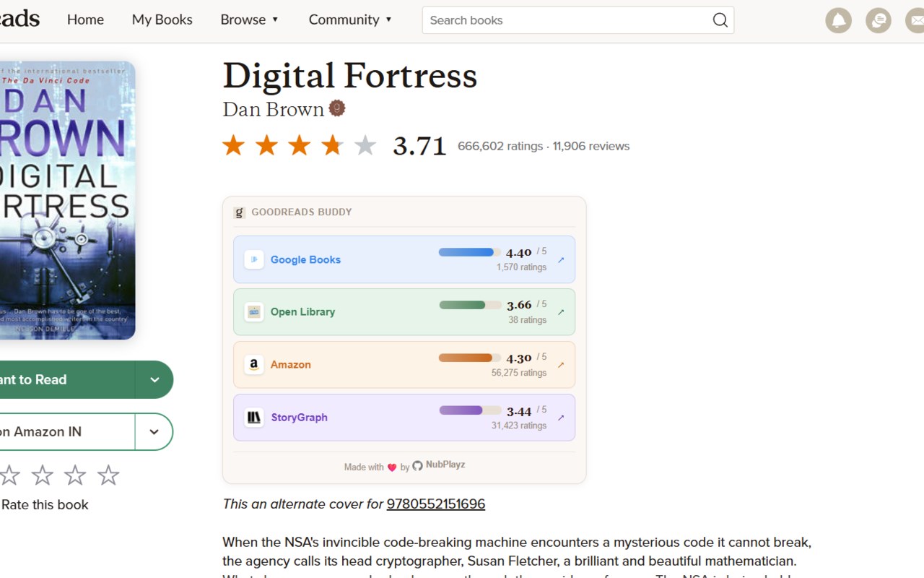Click the search magnifier icon
Screen dimensions: 924x578
point(720,20)
